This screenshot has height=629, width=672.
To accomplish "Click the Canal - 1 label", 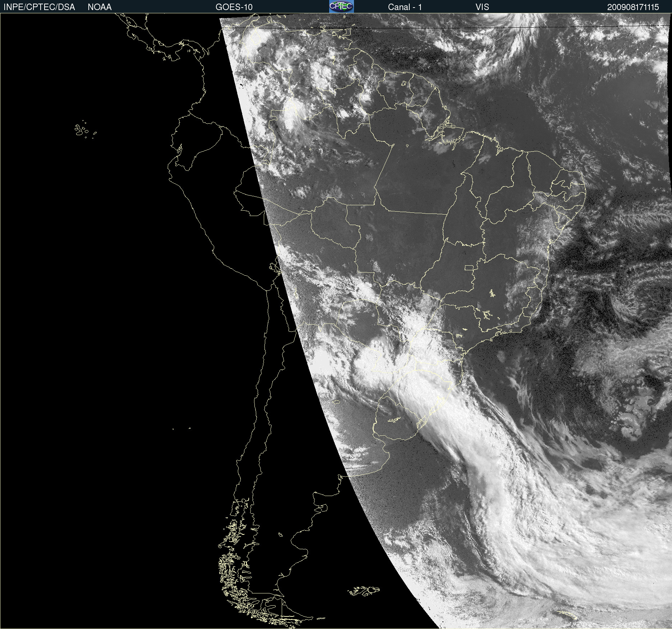I will (x=405, y=7).
